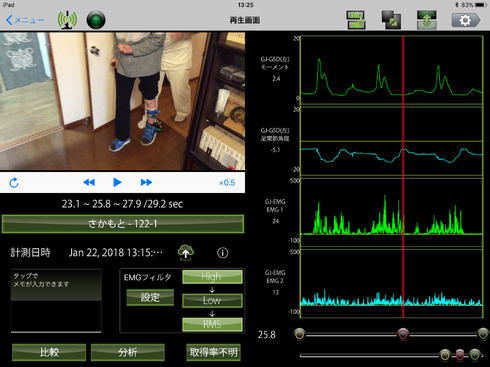Change the ×0.5 playback speed
This screenshot has height=367, width=490.
point(227,183)
